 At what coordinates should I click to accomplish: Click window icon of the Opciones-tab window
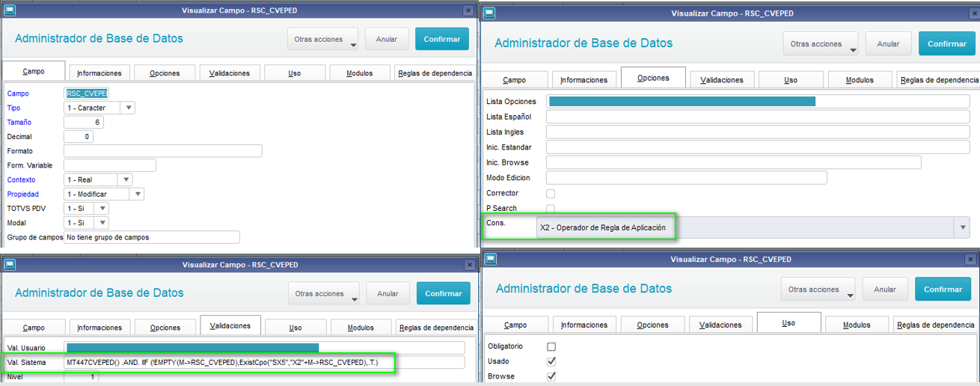pos(489,13)
